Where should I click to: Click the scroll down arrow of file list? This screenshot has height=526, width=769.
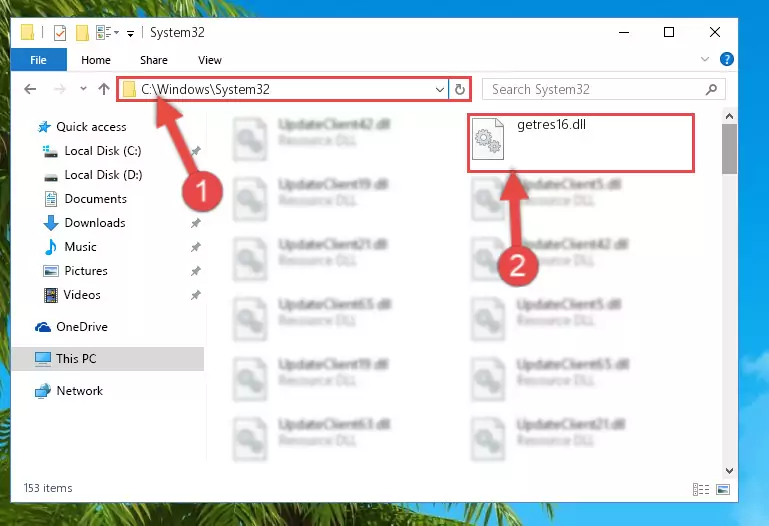[729, 471]
